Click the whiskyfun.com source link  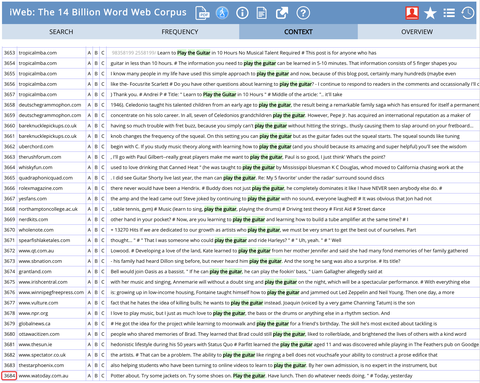click(x=36, y=167)
